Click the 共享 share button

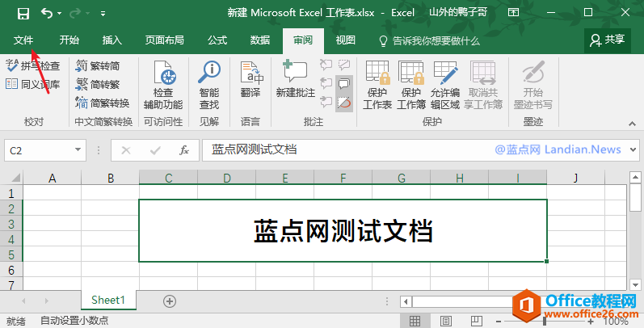[x=608, y=40]
